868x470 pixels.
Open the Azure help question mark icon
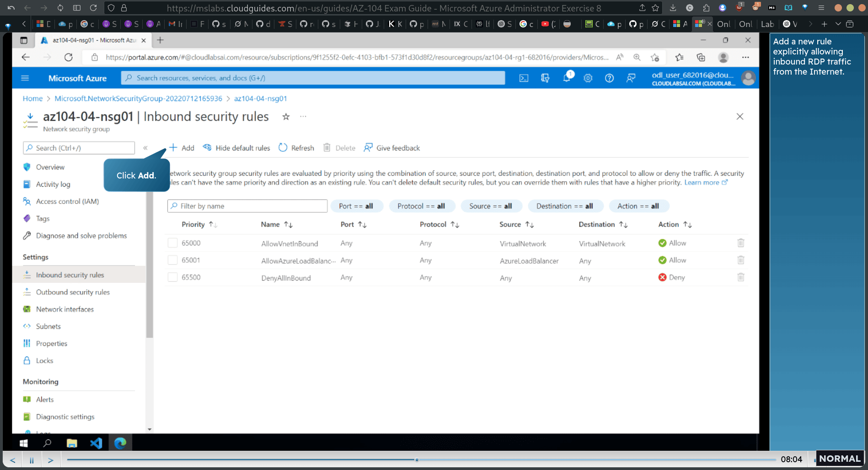(x=609, y=78)
